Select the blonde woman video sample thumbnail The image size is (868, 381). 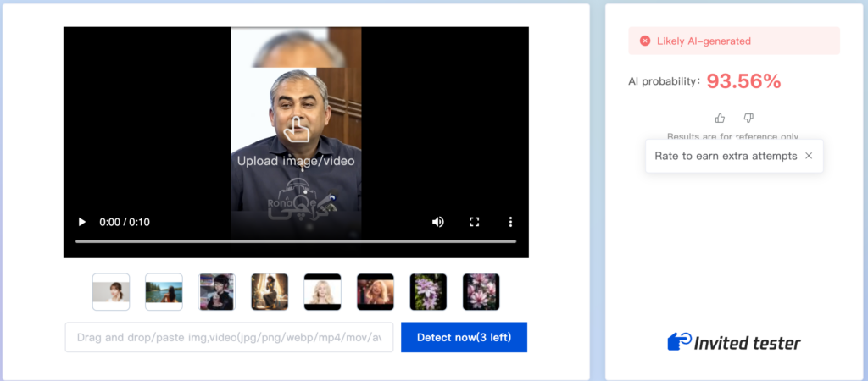(x=323, y=291)
